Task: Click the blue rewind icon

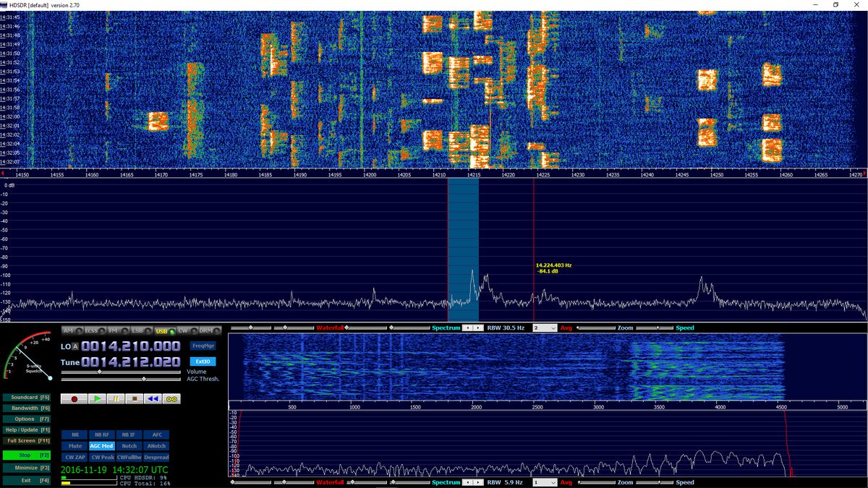Action: 153,398
